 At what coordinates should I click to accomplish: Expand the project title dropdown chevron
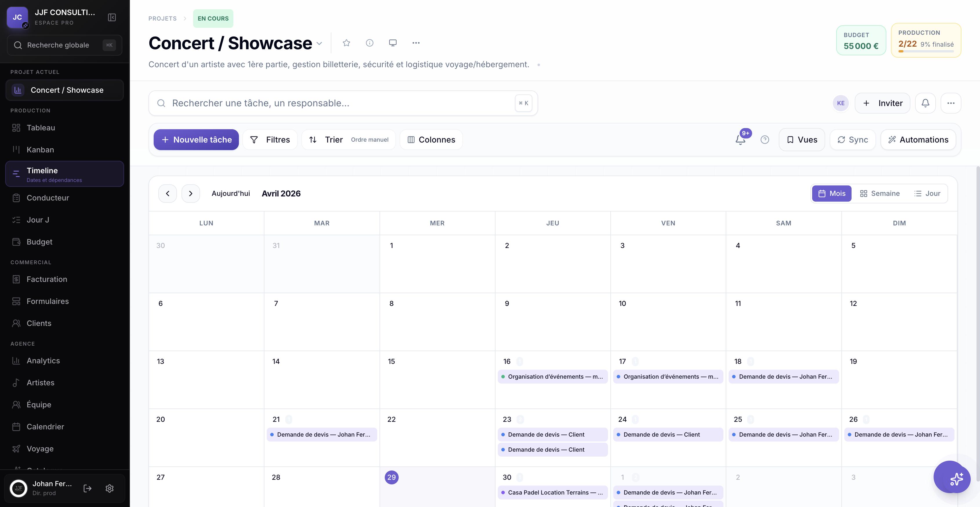tap(320, 43)
